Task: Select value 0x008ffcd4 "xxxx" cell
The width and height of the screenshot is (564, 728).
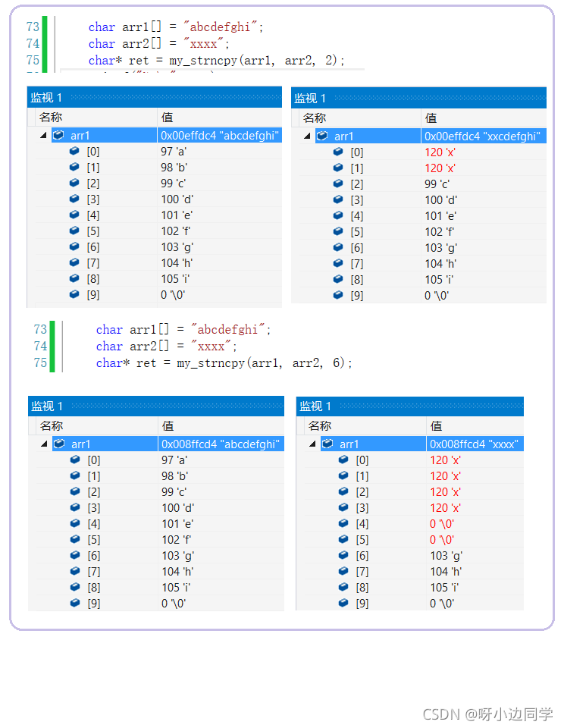Action: (x=475, y=444)
